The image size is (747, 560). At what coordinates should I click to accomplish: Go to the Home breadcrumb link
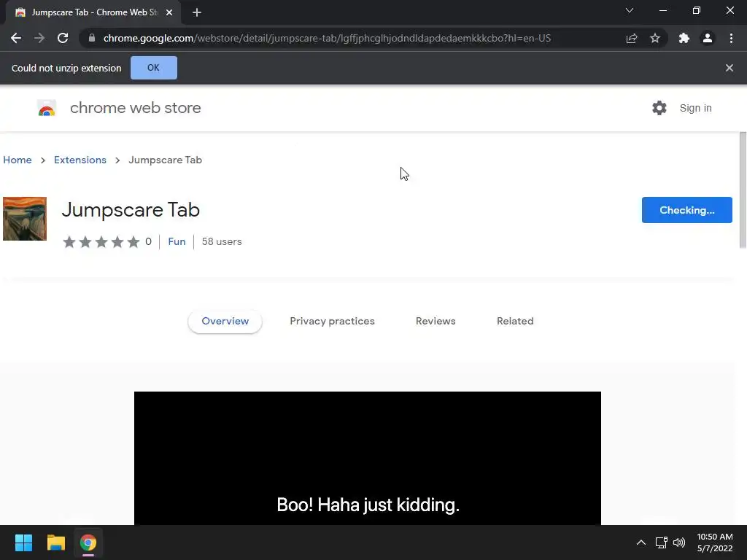(18, 160)
